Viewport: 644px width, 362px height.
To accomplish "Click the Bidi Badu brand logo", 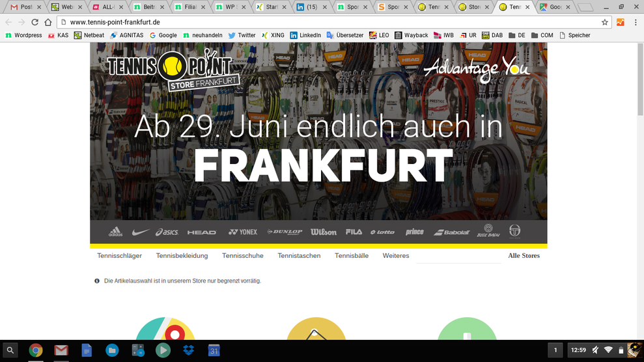I will [x=488, y=230].
